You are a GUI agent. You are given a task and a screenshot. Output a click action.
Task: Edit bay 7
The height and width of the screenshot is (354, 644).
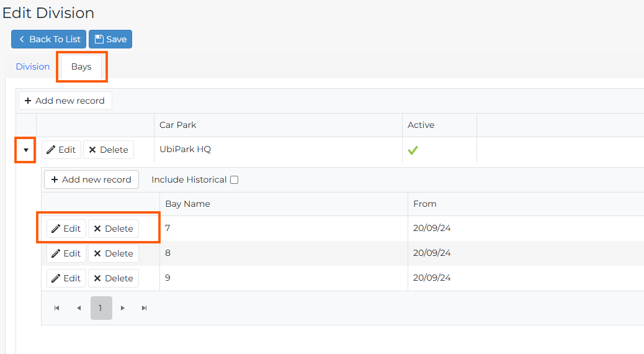pyautogui.click(x=66, y=229)
